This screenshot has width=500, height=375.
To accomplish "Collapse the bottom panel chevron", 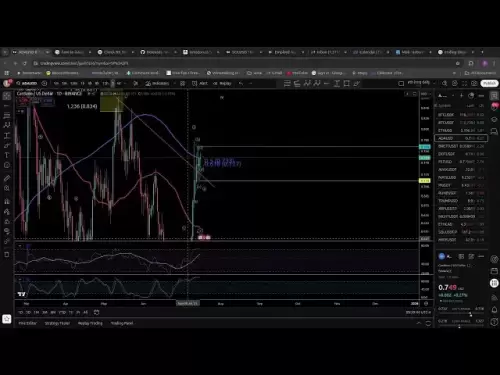I will (x=419, y=323).
